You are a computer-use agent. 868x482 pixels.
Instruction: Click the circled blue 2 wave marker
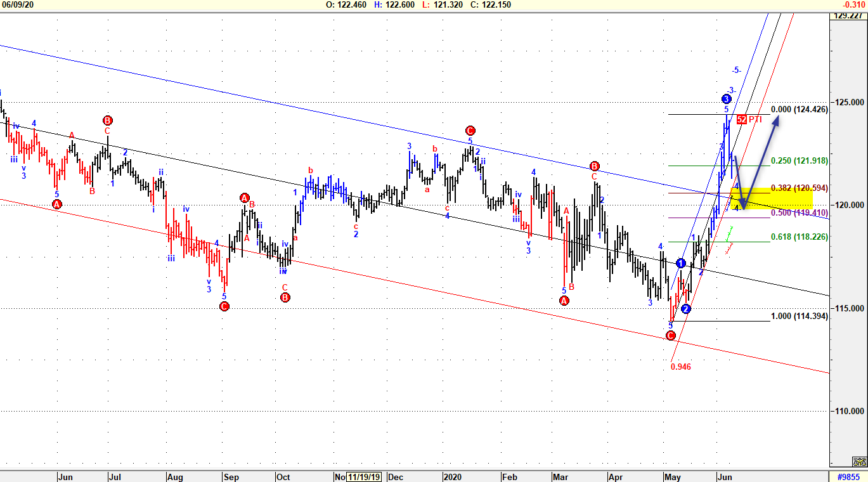(x=685, y=309)
